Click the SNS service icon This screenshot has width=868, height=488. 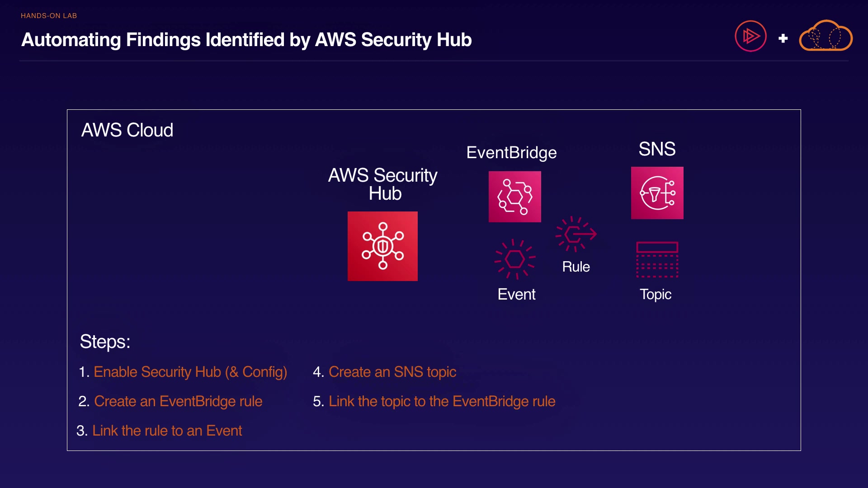[x=657, y=193]
